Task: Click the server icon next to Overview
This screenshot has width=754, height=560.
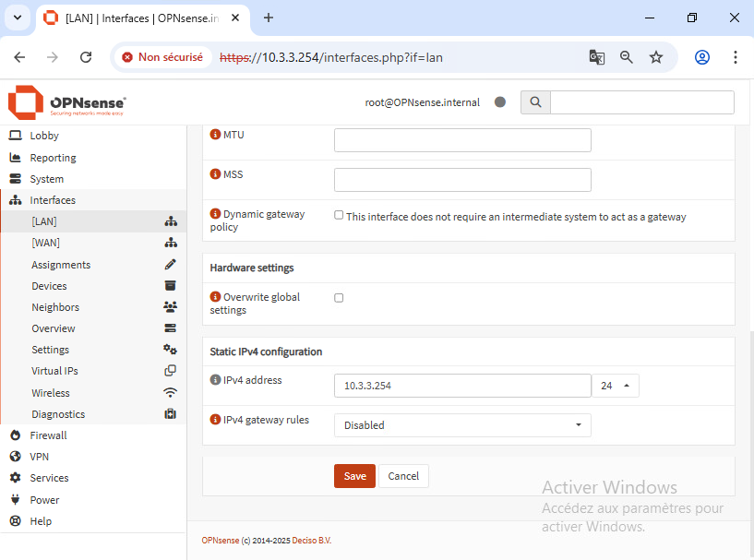Action: point(170,328)
